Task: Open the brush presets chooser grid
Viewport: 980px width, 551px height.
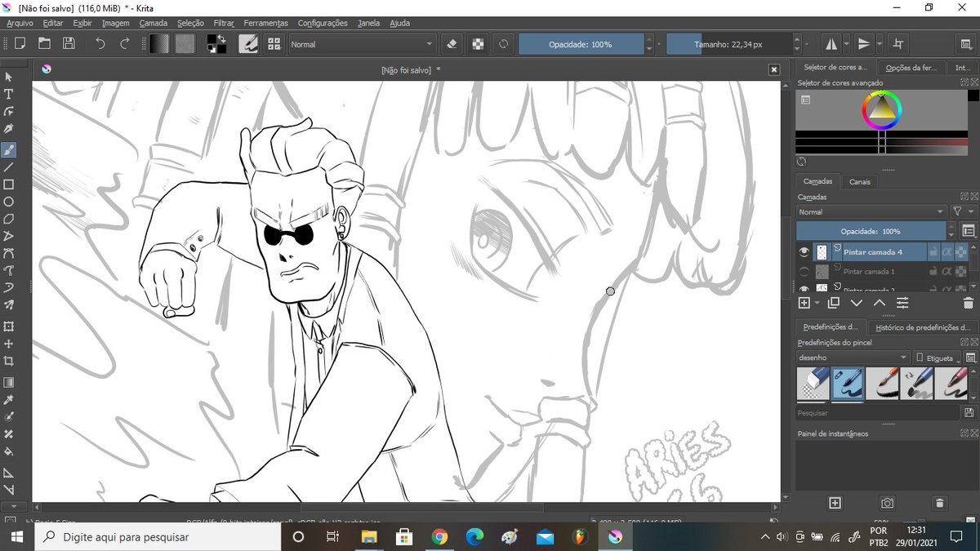Action: pyautogui.click(x=274, y=43)
